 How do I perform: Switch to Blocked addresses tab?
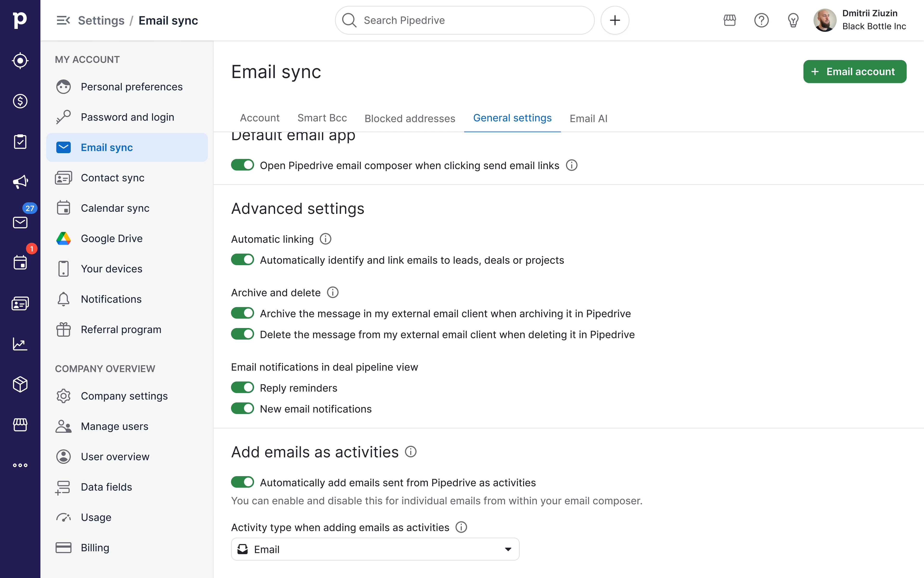point(410,118)
